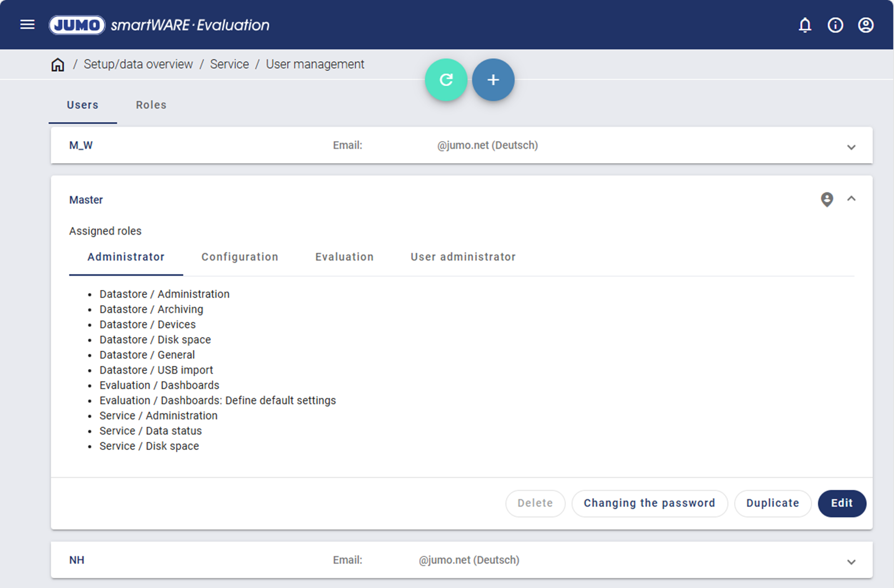Click the Master user badge icon
This screenshot has height=588, width=894.
tap(827, 199)
